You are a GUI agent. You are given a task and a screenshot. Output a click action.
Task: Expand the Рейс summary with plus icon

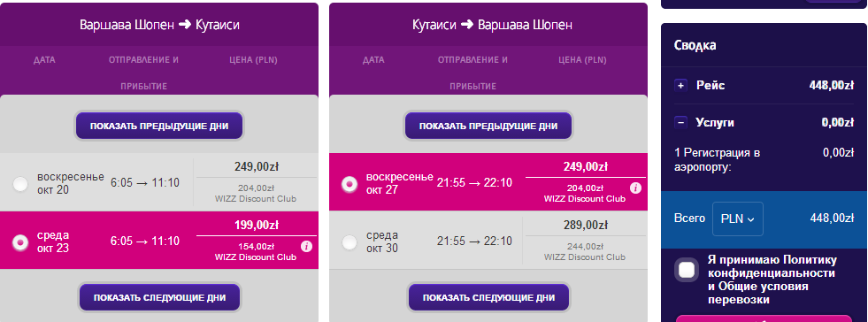coord(681,86)
